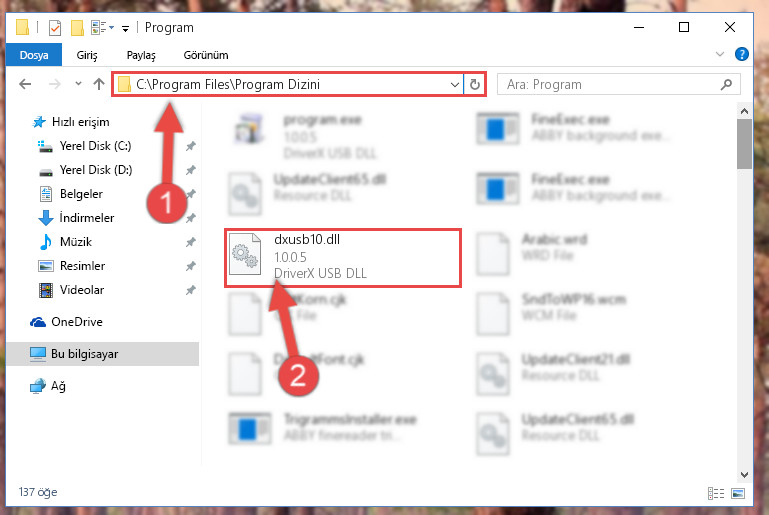
Task: Unpin Belgeler using its pin icon
Action: (190, 194)
